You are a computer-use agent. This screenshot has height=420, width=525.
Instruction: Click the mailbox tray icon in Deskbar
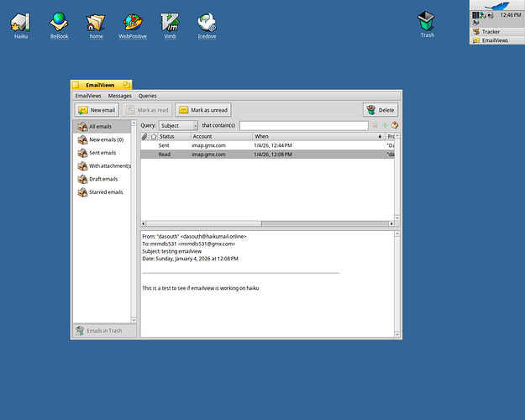click(475, 23)
